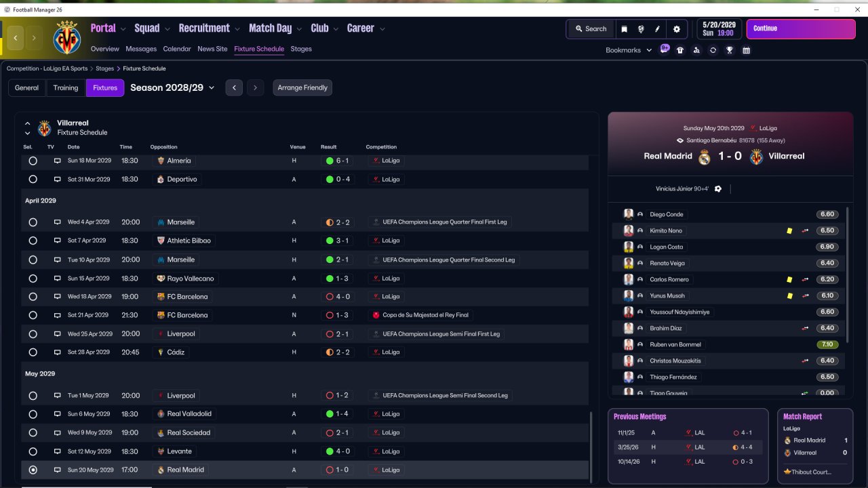
Task: Go to the previous season with left arrow
Action: tap(234, 87)
